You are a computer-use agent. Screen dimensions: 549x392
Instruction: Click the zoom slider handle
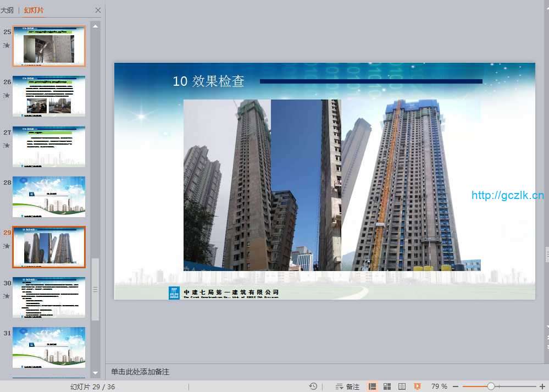(x=491, y=387)
